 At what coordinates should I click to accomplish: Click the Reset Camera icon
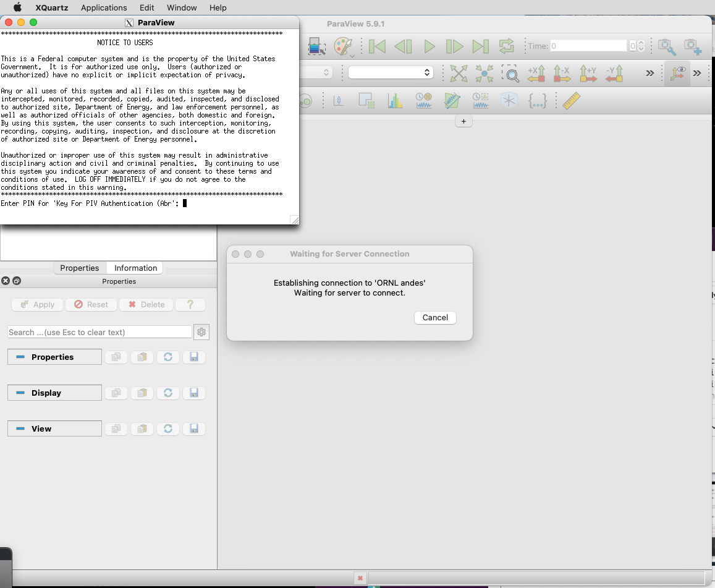(x=459, y=74)
